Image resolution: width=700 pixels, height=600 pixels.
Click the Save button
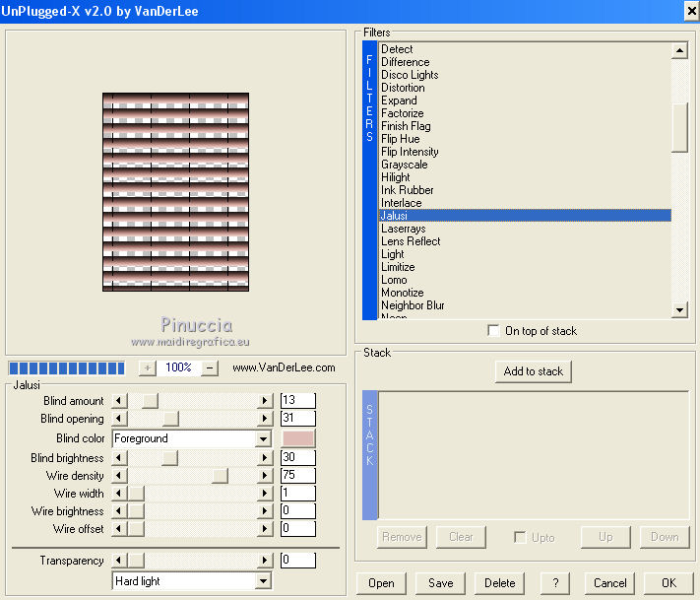point(441,583)
